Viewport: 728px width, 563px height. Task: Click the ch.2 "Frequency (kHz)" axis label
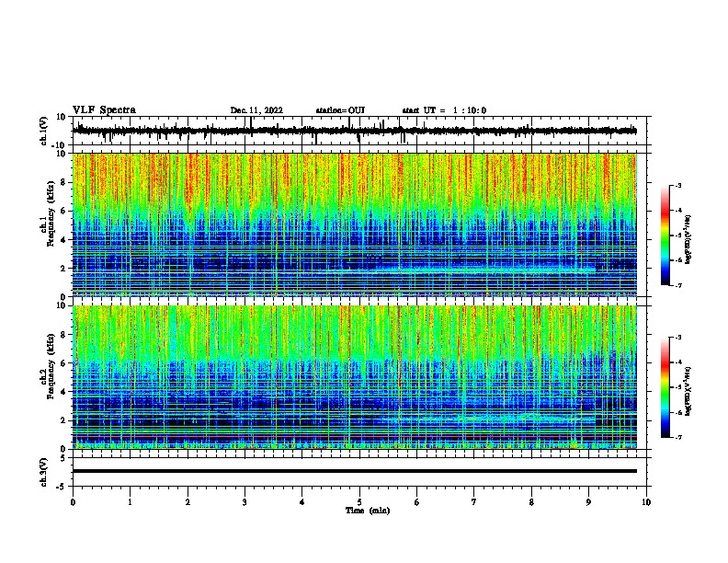pos(51,366)
